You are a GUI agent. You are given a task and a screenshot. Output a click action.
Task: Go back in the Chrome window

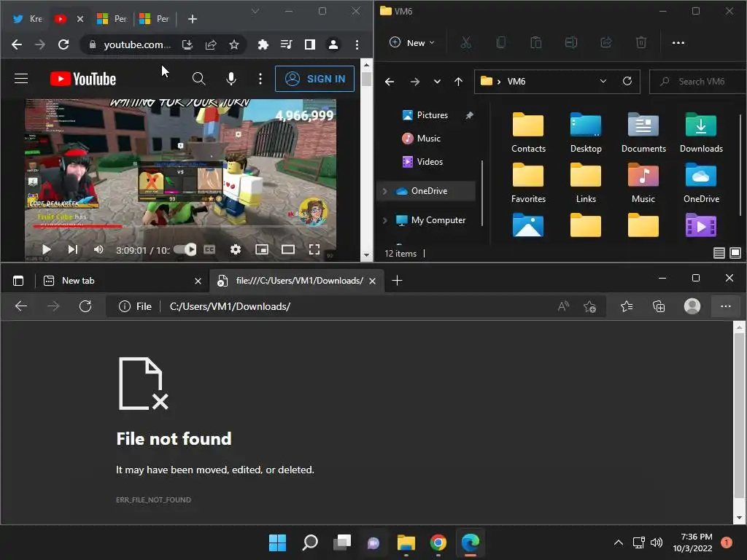[17, 44]
